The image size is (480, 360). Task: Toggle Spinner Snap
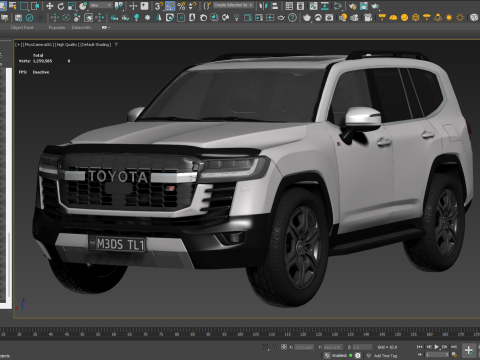click(x=192, y=6)
